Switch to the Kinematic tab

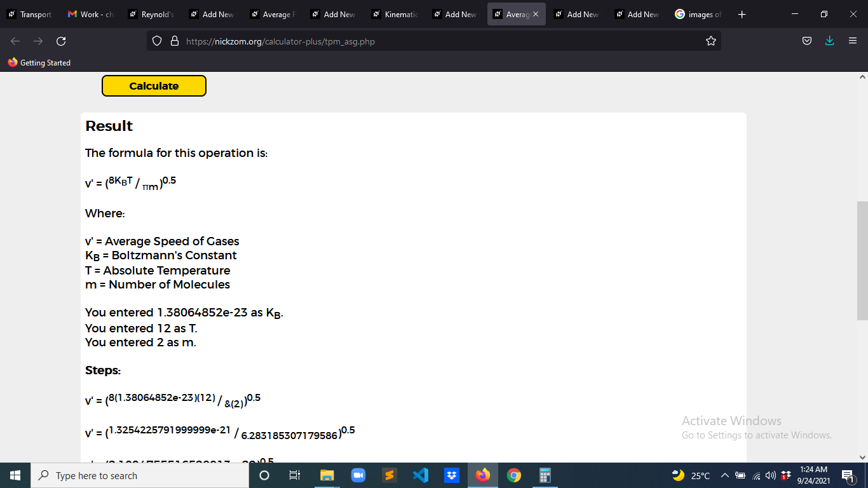tap(395, 14)
